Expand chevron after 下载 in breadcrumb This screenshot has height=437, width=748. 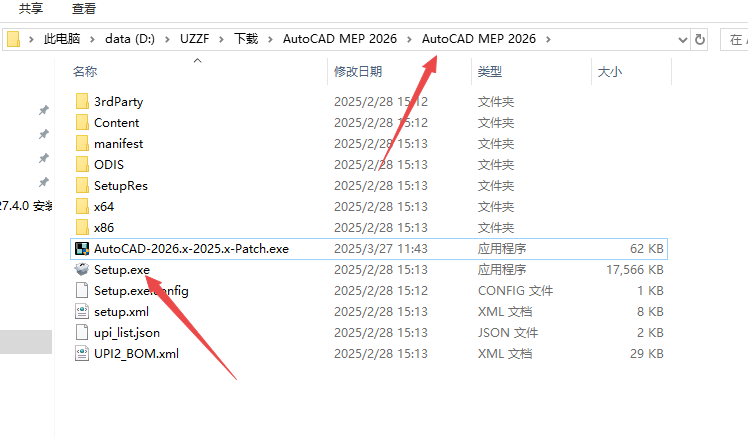pyautogui.click(x=270, y=39)
